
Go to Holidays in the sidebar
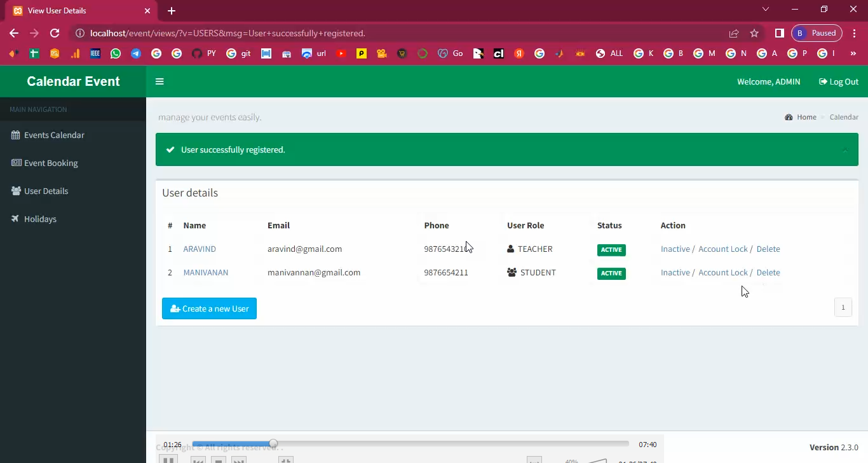[x=40, y=219]
